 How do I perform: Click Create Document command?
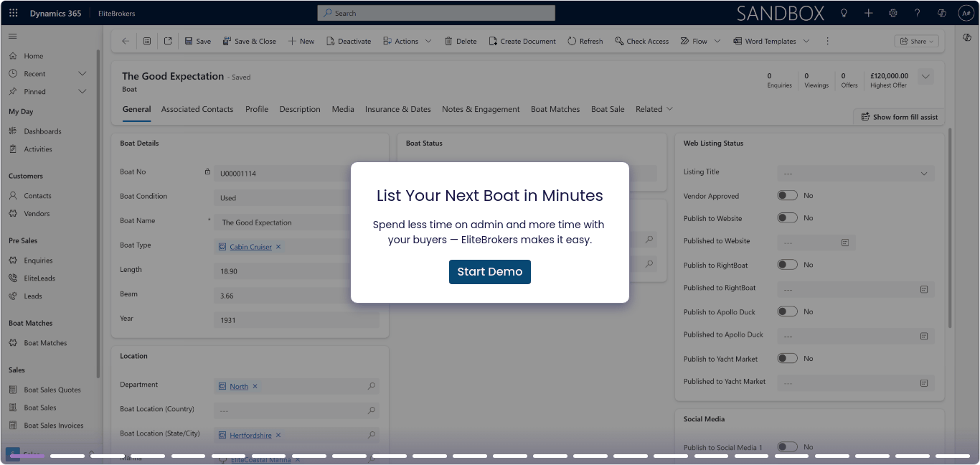pos(522,41)
